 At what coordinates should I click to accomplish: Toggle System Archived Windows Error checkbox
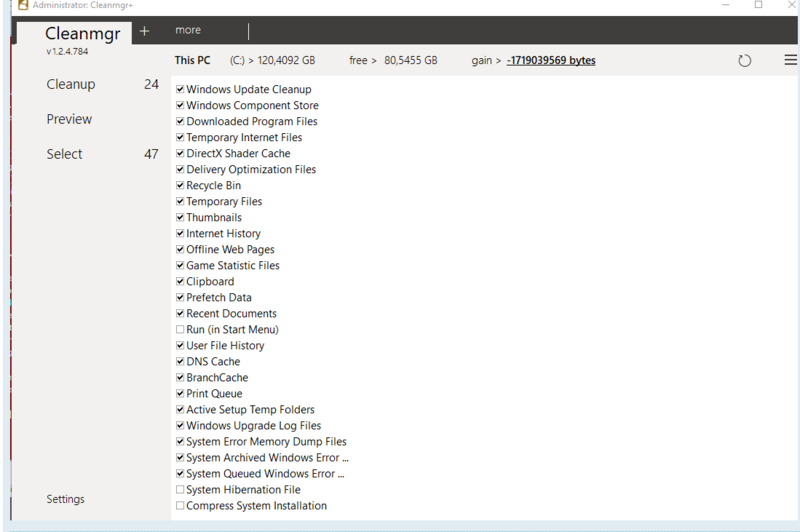[x=180, y=458]
